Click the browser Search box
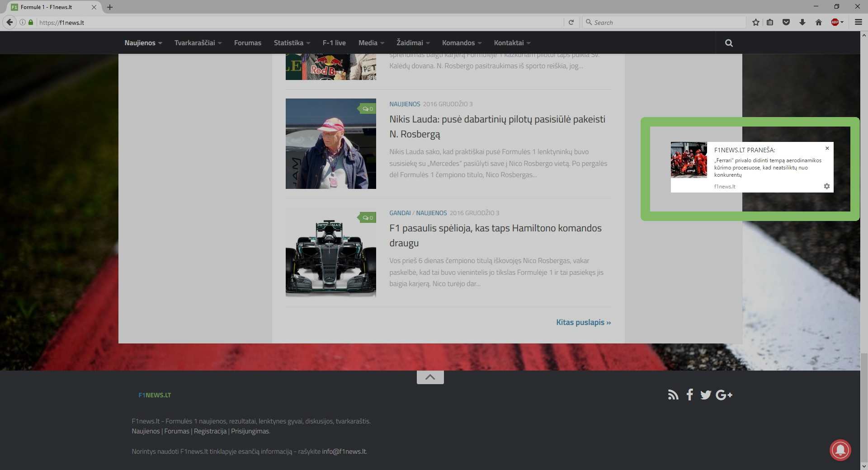 pyautogui.click(x=665, y=22)
